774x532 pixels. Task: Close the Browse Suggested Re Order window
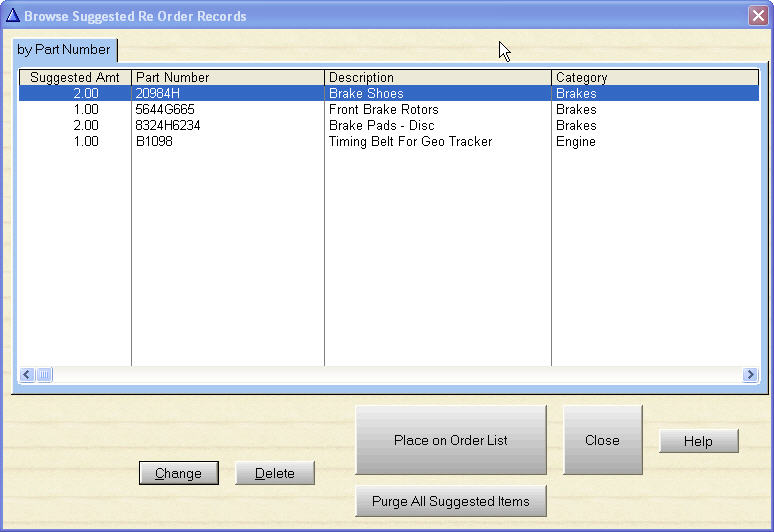tap(757, 16)
